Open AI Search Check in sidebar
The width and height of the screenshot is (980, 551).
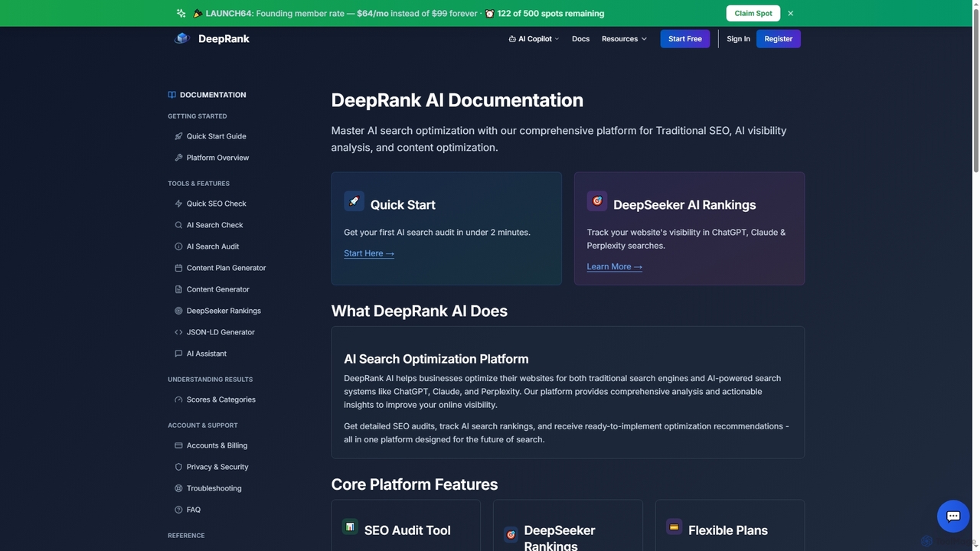(215, 225)
